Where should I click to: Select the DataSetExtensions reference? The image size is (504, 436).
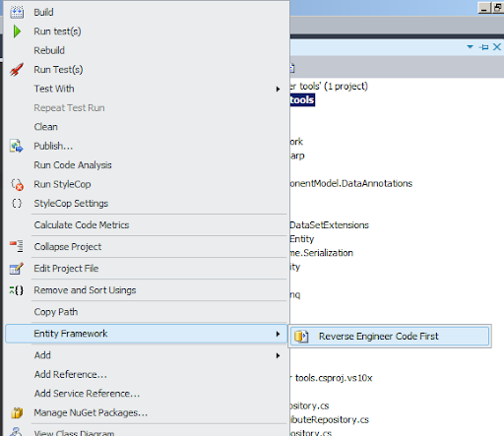330,225
